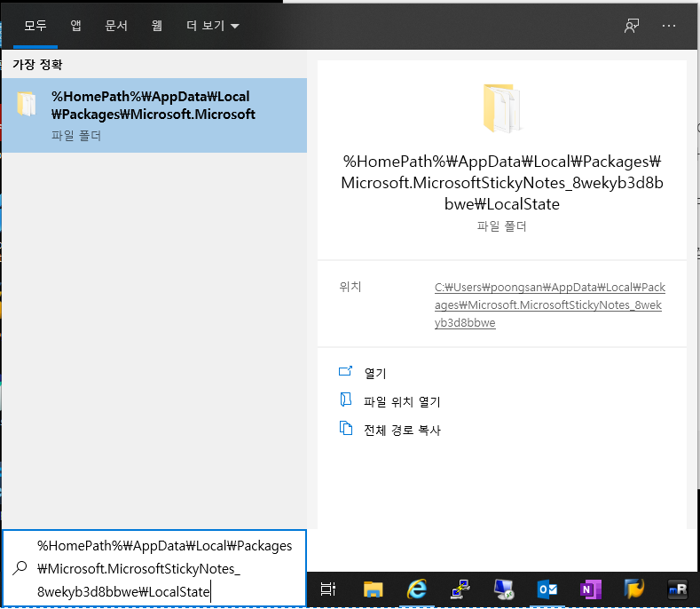
Task: Click 열기 to open the folder
Action: pyautogui.click(x=375, y=373)
